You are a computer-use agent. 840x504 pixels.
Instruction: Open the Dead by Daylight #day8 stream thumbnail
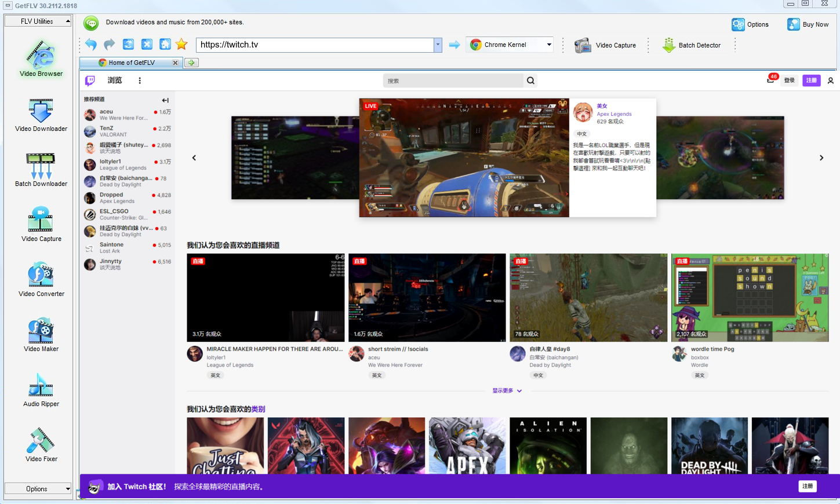click(588, 298)
